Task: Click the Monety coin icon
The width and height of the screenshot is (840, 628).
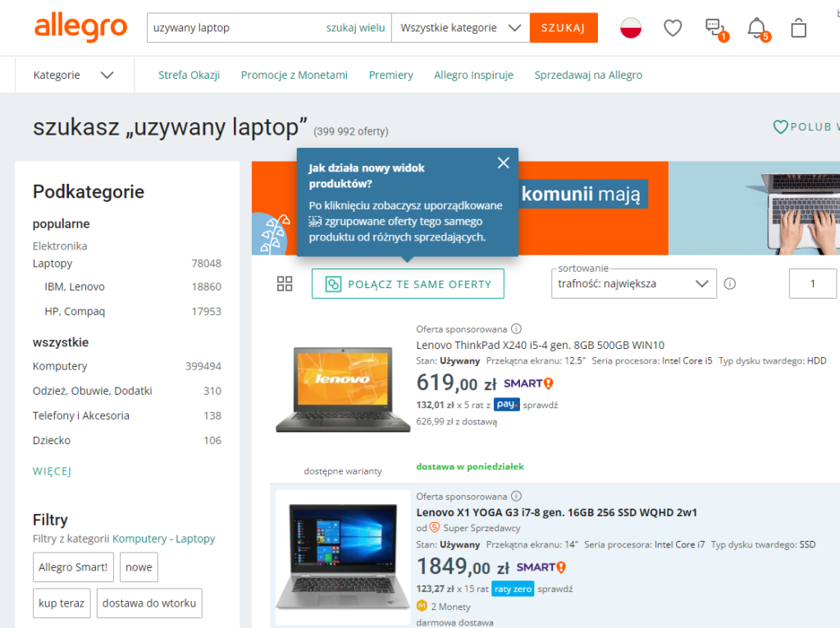Action: pos(422,606)
